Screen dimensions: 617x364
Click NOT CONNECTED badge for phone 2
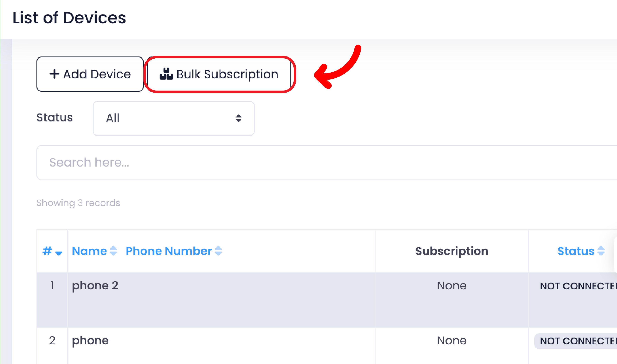[x=578, y=286]
